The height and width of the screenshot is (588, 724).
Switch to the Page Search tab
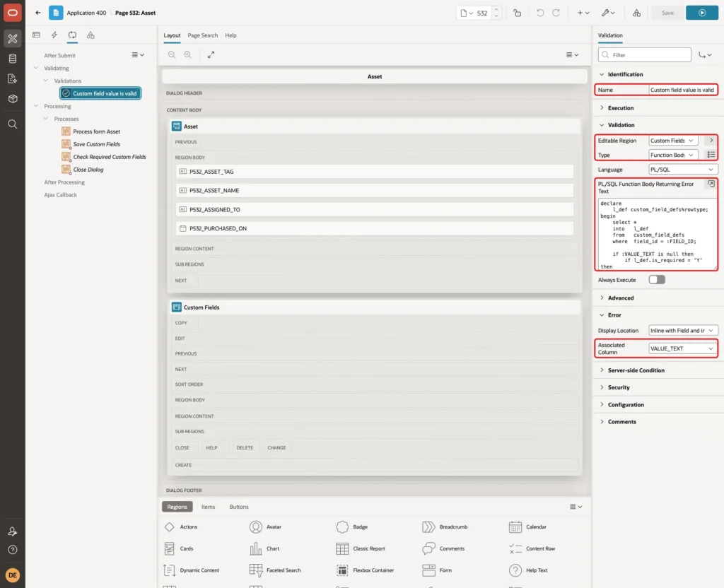coord(202,35)
